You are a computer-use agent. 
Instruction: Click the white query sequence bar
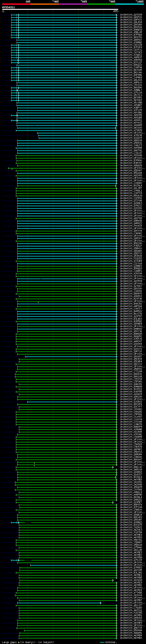(x=60, y=10)
